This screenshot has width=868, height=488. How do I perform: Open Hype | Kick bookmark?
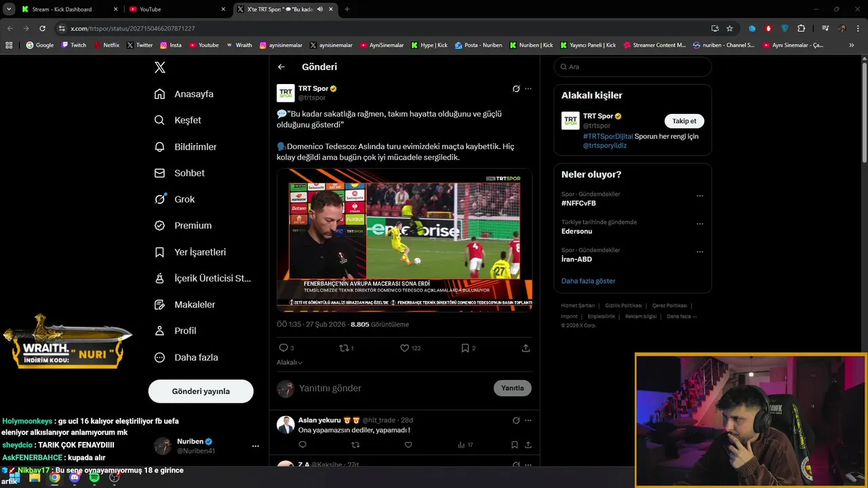click(x=429, y=45)
